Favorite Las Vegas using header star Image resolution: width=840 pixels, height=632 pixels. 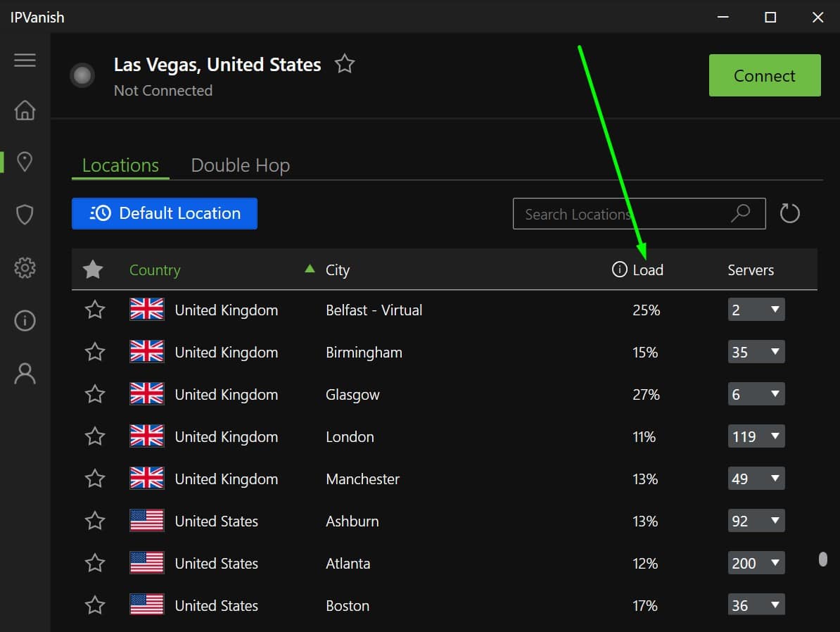tap(345, 64)
